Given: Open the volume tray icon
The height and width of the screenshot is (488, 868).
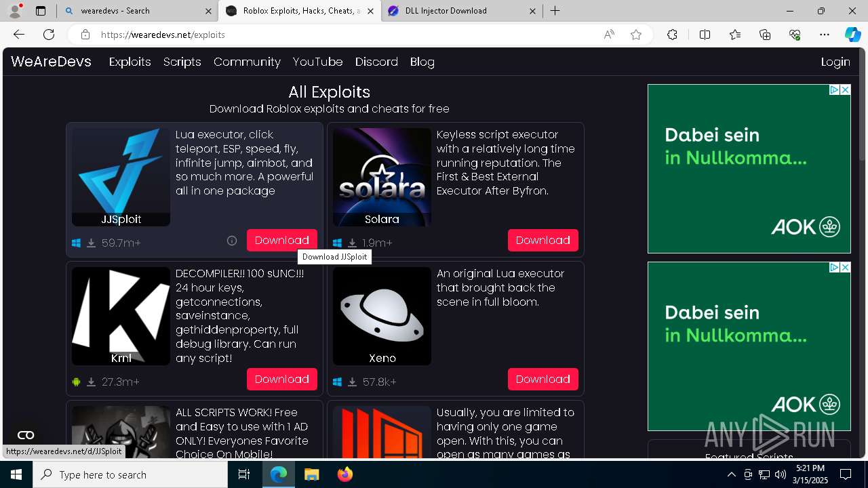Looking at the screenshot, I should pyautogui.click(x=780, y=474).
